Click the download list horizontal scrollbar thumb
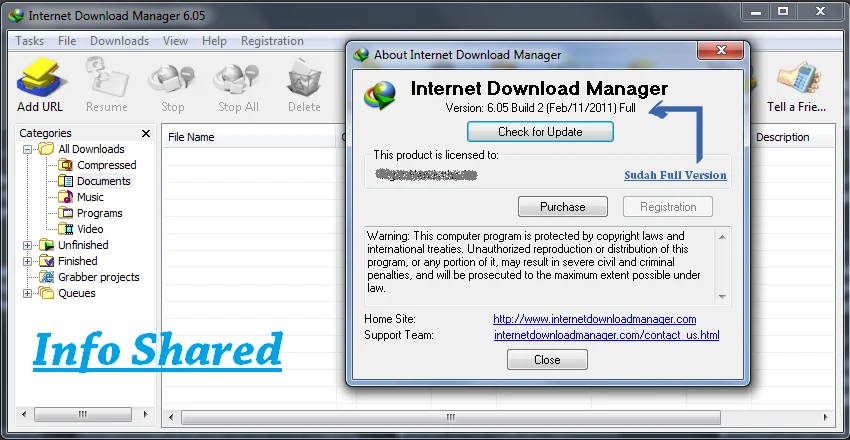 (x=451, y=417)
